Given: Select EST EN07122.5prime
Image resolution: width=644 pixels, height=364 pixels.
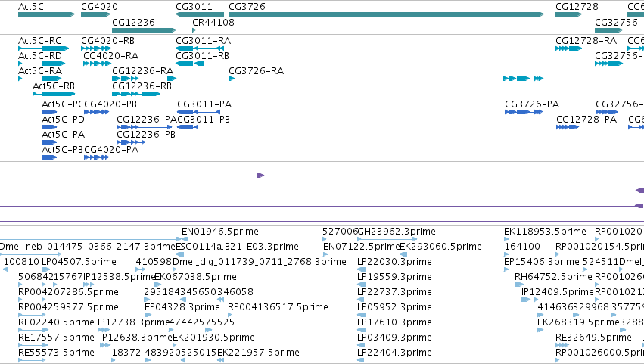Looking at the screenshot, I should (362, 247).
